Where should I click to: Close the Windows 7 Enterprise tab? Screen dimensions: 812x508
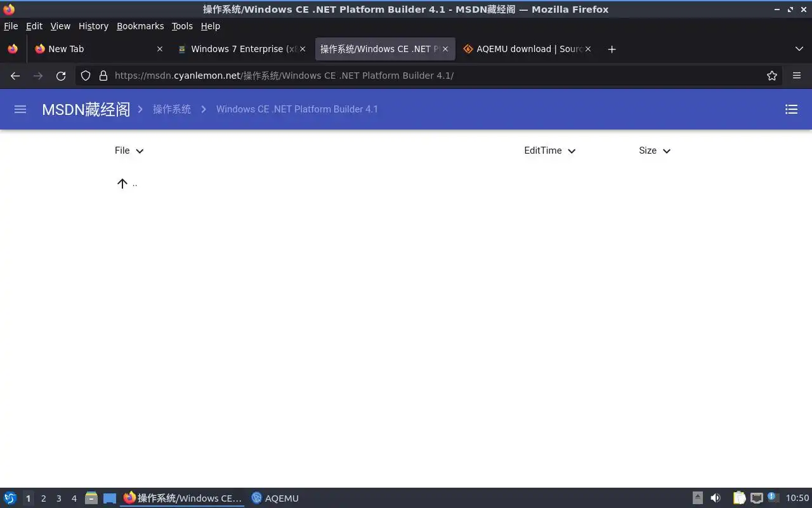(303, 49)
